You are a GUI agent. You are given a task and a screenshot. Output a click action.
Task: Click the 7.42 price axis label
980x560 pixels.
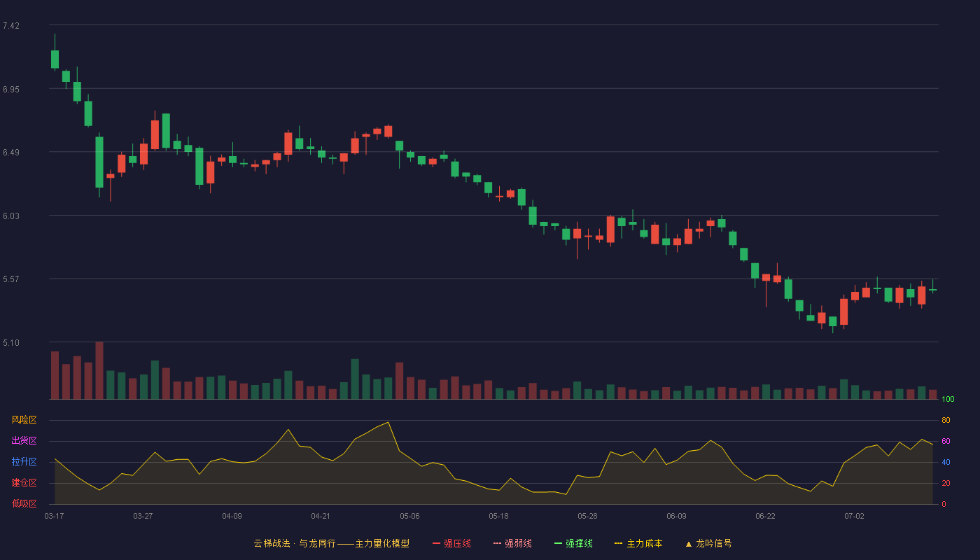(x=11, y=26)
